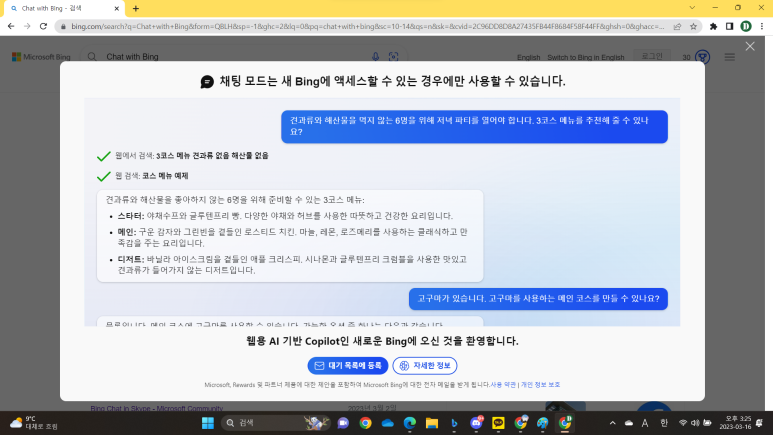Click the 고구마 user message bubble
773x435 pixels.
[538, 298]
